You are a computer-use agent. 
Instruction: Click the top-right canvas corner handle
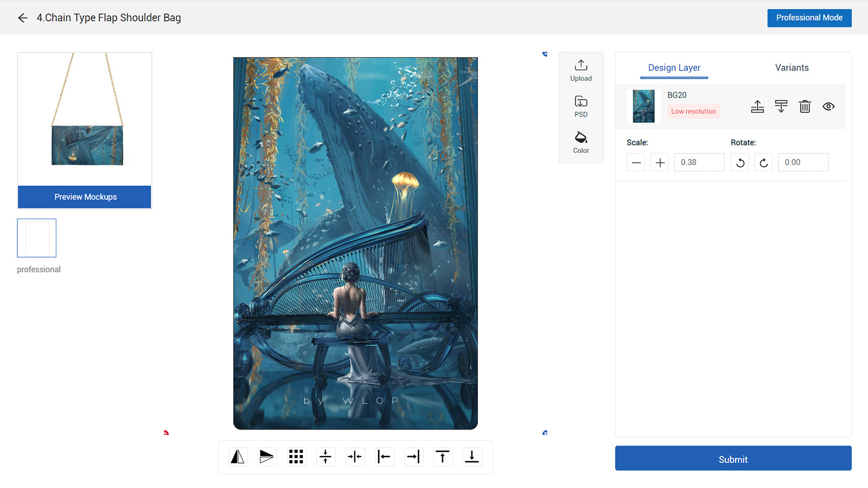(x=545, y=54)
